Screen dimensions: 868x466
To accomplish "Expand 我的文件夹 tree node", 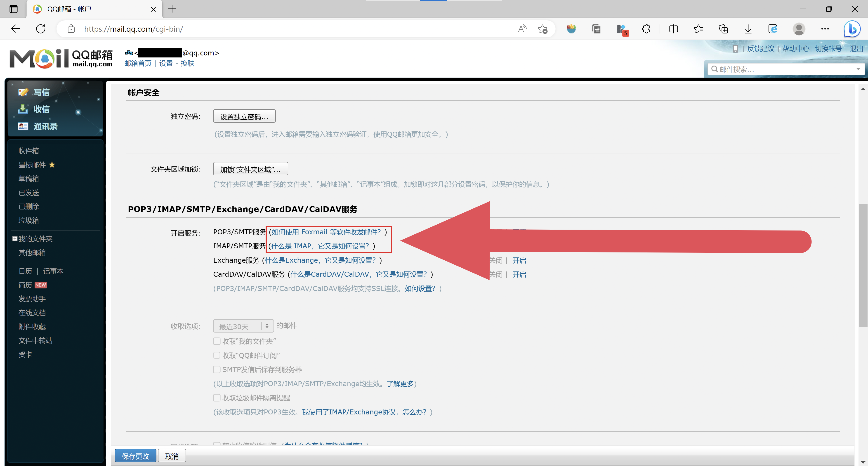I will tap(15, 239).
